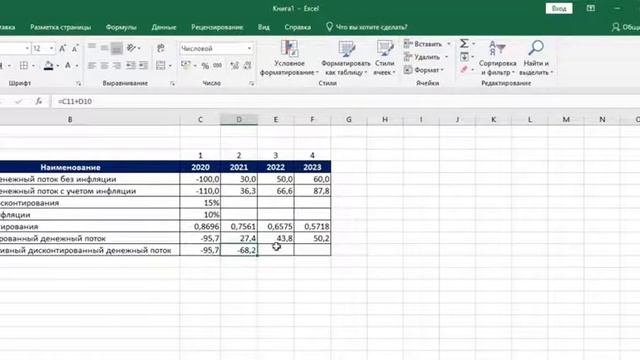Click the Вход sign-in button

tap(559, 8)
